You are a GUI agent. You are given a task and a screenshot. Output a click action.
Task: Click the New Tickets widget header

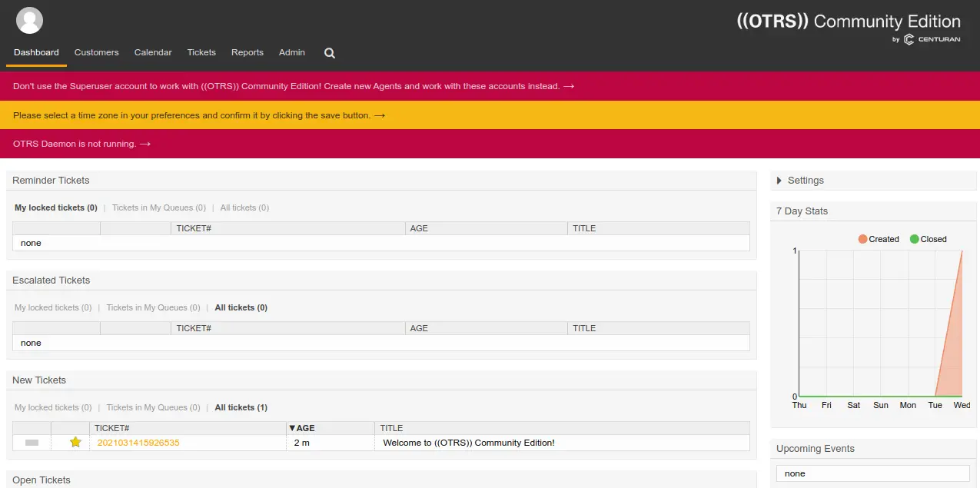click(x=381, y=380)
